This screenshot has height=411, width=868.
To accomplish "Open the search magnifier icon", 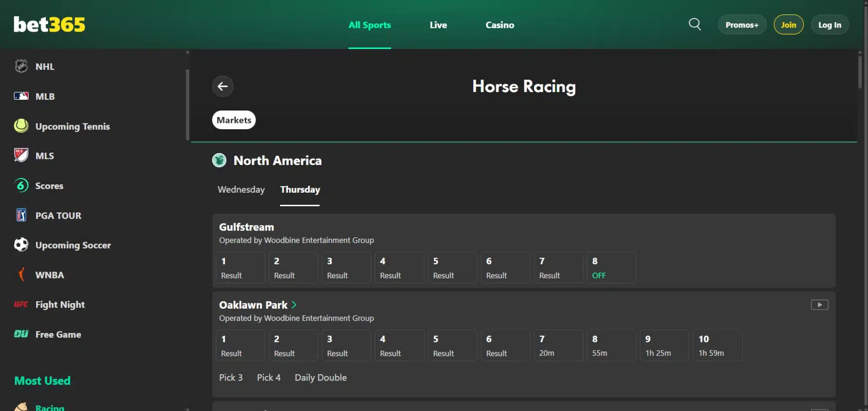I will [x=694, y=24].
